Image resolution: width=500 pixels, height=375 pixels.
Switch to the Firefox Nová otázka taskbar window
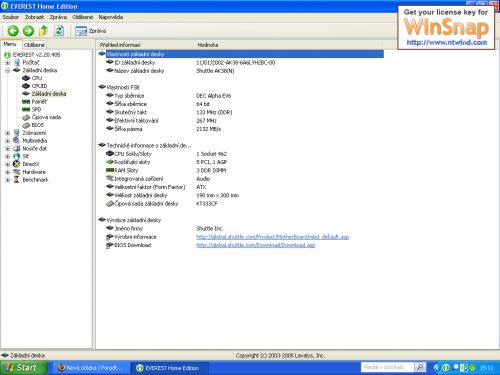(90, 368)
